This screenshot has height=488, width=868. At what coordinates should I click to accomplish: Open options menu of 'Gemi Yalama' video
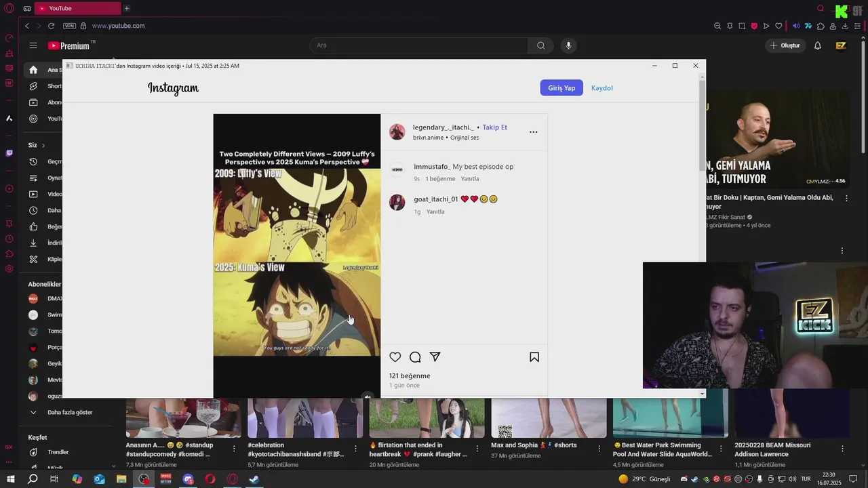point(846,199)
